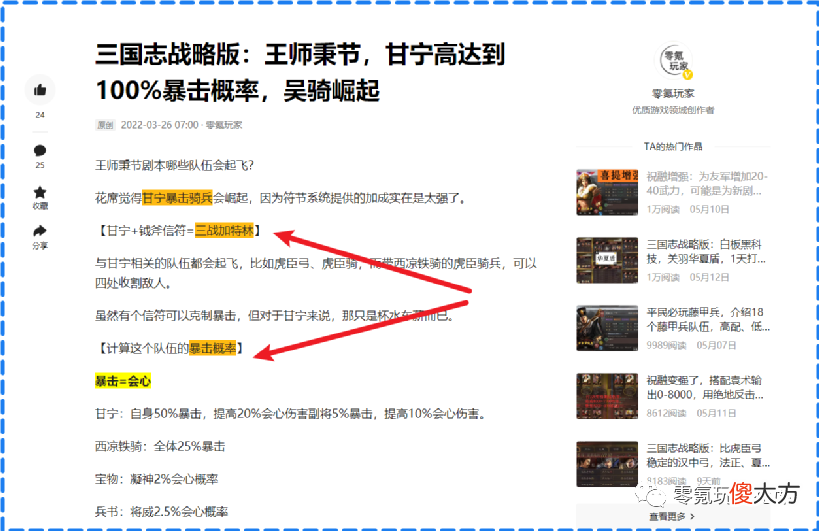Click the like count 24
The width and height of the screenshot is (819, 531).
(x=40, y=115)
